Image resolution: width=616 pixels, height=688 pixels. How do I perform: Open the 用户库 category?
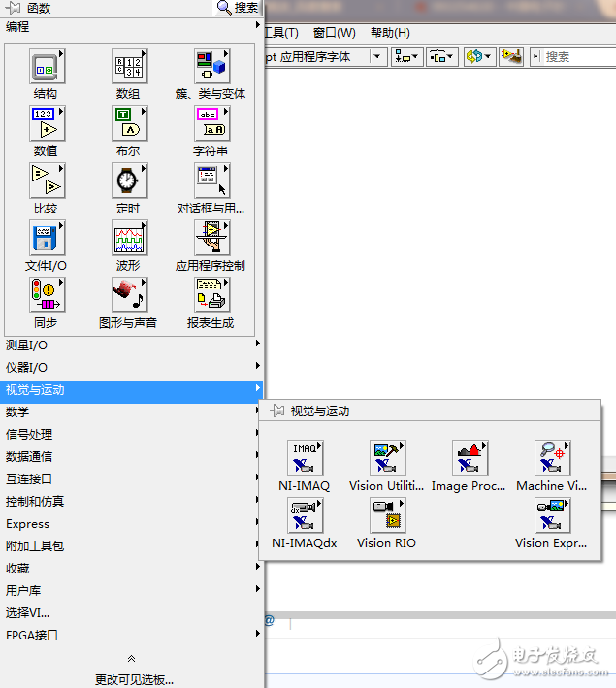[x=132, y=591]
